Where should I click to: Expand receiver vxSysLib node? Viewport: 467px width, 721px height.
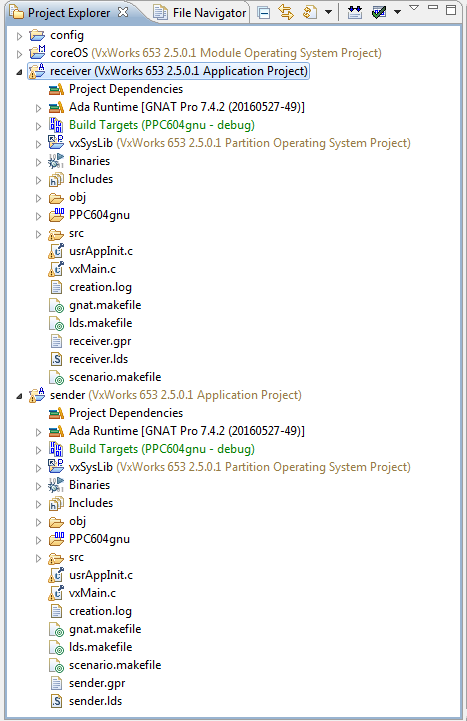(39, 144)
